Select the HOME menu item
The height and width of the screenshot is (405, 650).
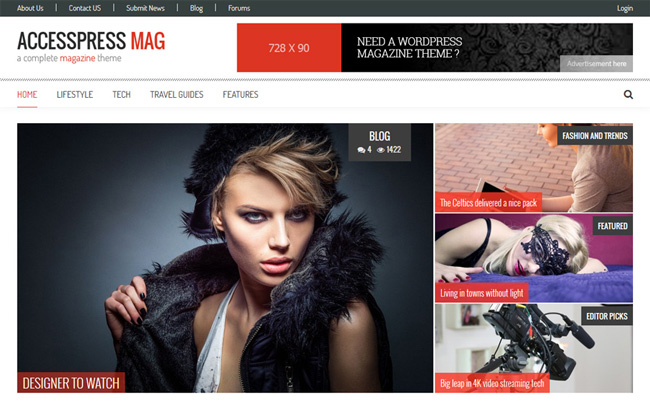[x=27, y=95]
